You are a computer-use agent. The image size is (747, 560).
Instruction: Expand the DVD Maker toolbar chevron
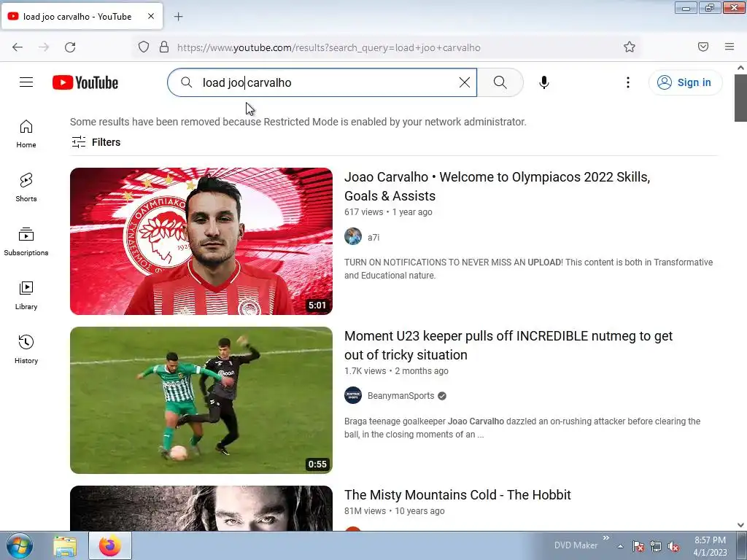(606, 538)
